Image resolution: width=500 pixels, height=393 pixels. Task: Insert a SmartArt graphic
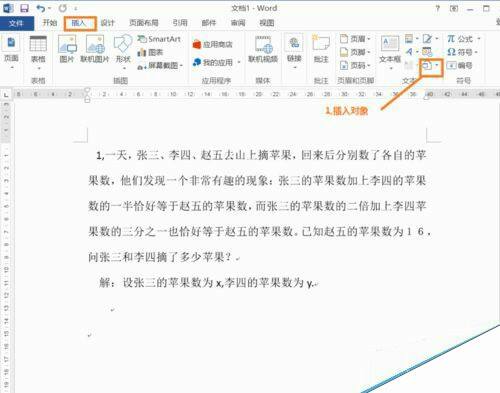tap(159, 39)
